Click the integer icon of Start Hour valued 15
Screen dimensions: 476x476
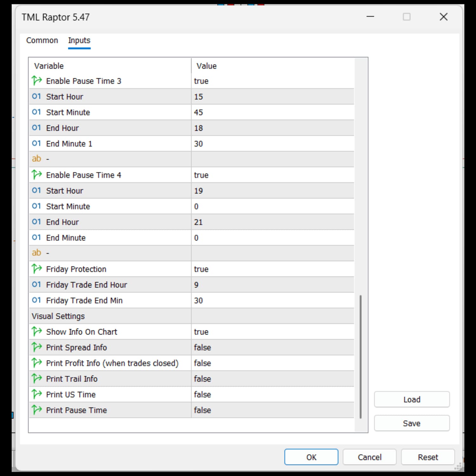pos(36,96)
